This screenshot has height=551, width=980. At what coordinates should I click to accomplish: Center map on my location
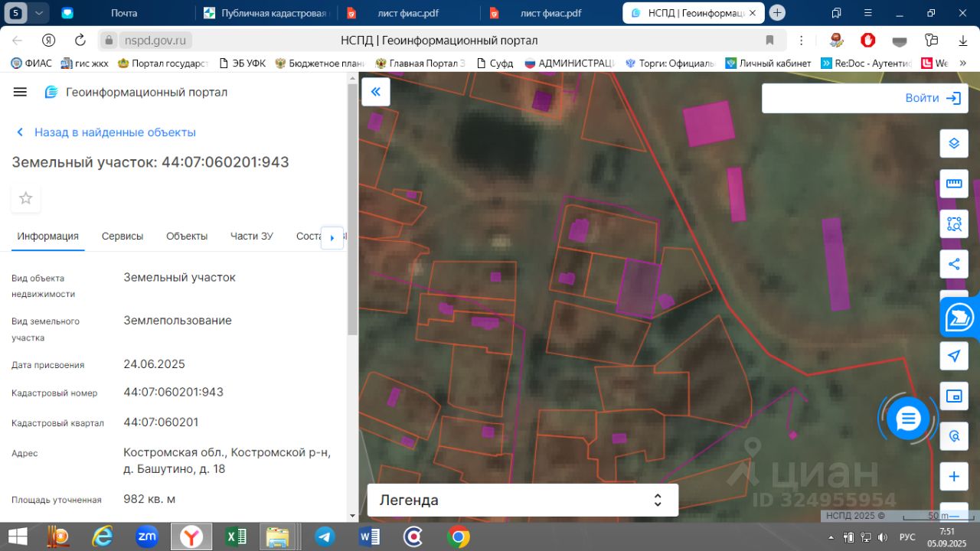pyautogui.click(x=954, y=356)
